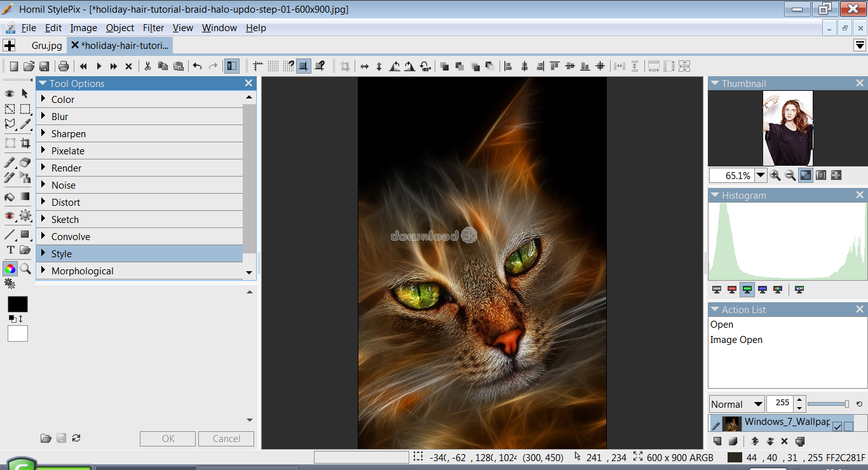The image size is (868, 470).
Task: Click the Tool Options list scrollbar down arrow
Action: coord(249,272)
